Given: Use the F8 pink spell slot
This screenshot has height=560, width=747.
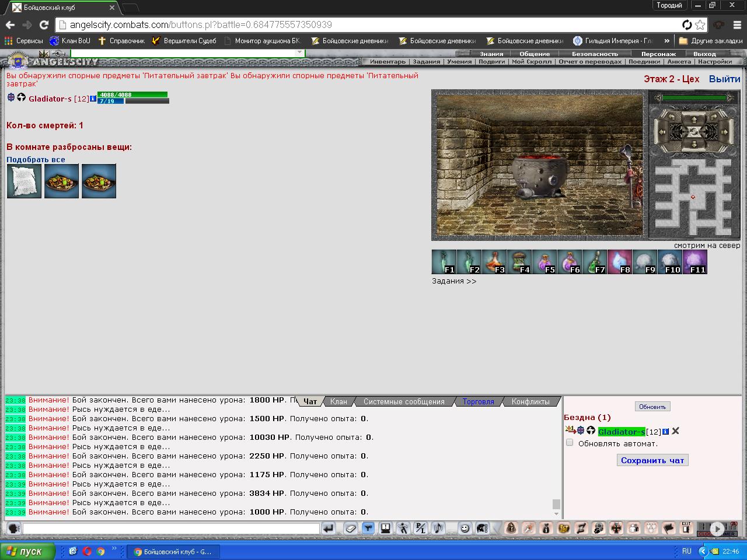Looking at the screenshot, I should 619,262.
